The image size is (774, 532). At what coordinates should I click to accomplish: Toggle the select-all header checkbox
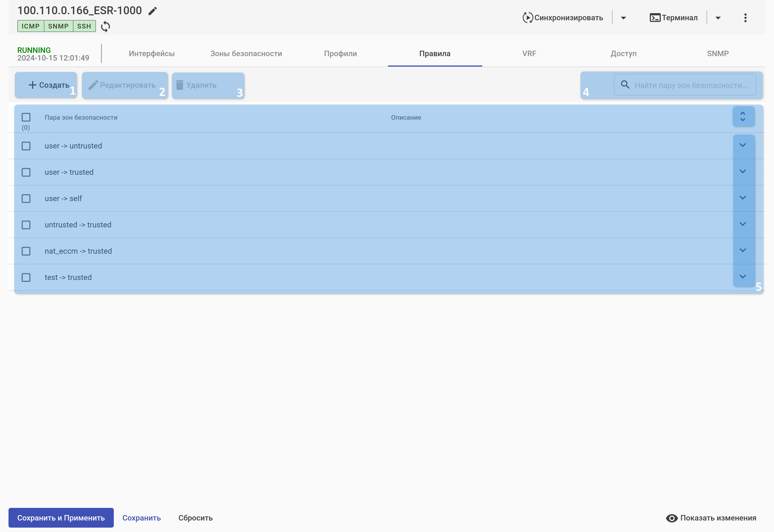[26, 117]
